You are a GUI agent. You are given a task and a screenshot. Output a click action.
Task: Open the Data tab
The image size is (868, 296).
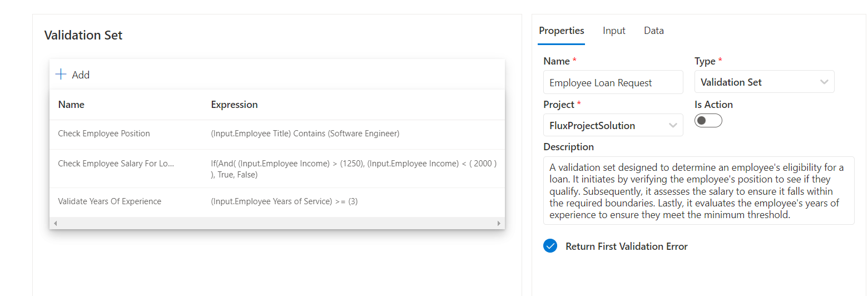tap(653, 31)
